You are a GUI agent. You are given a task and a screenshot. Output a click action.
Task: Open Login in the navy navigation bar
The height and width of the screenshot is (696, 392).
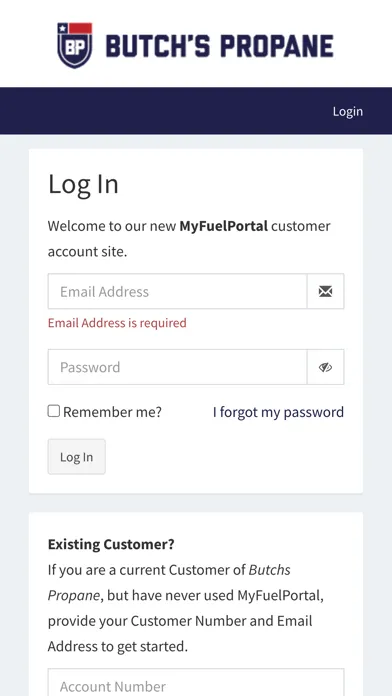tap(348, 111)
